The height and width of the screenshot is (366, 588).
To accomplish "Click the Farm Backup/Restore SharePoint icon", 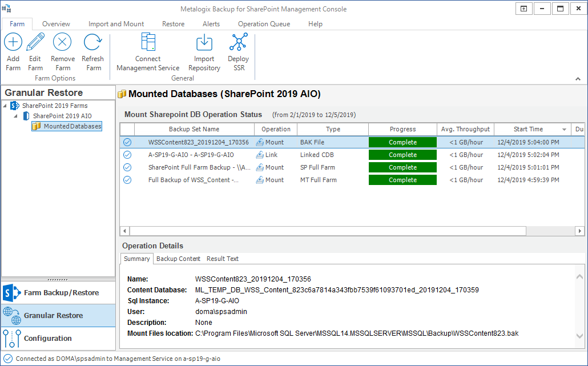I will [x=11, y=293].
